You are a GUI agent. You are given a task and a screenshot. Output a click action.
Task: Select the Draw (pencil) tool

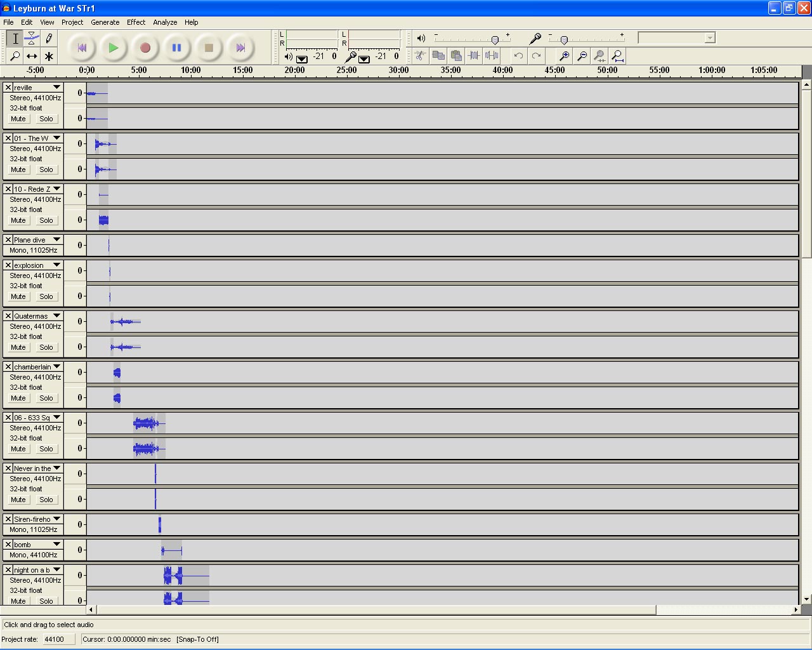tap(48, 39)
